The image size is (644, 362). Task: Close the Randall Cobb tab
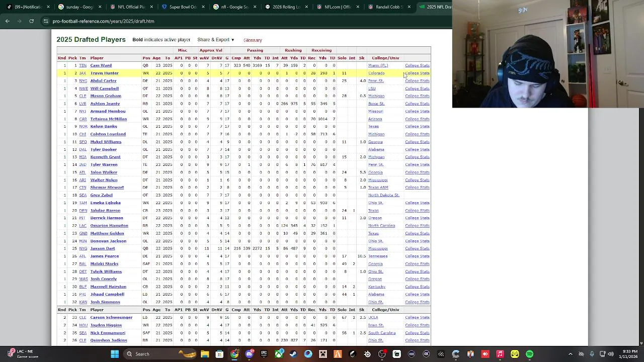(x=409, y=7)
